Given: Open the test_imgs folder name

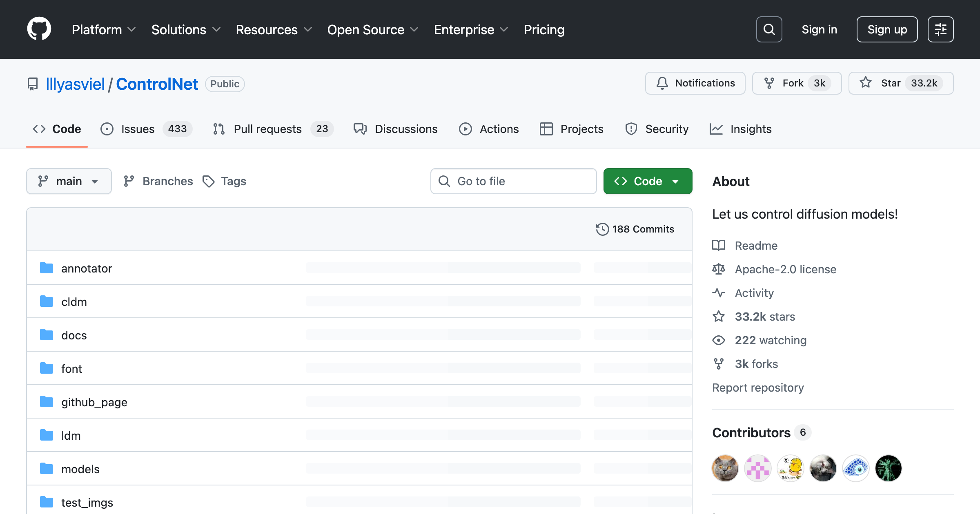Looking at the screenshot, I should point(87,503).
